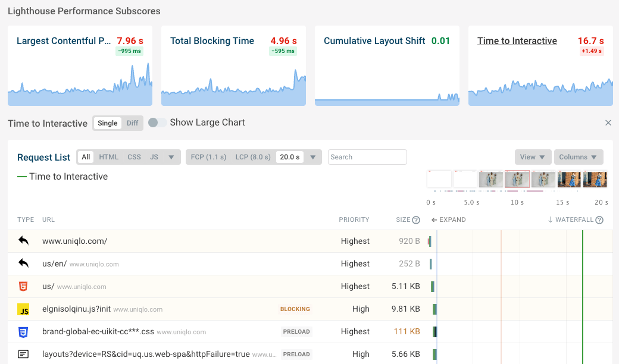The width and height of the screenshot is (619, 364).
Task: Click PRELOAD badge on brand-global-ec-uikit row
Action: point(296,332)
